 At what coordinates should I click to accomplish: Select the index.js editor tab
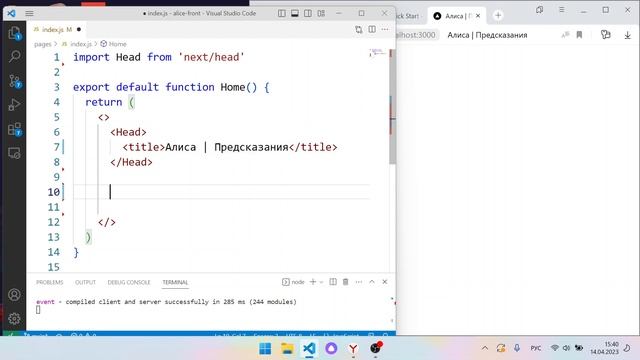click(x=57, y=29)
